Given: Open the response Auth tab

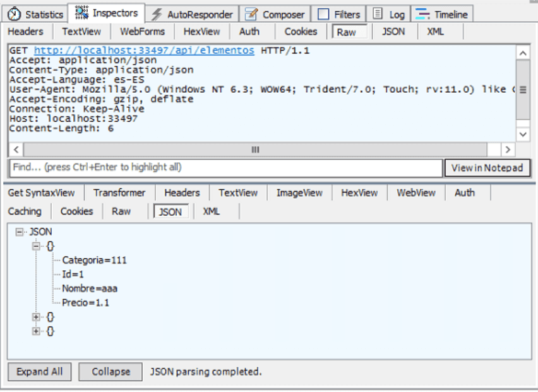Looking at the screenshot, I should [x=465, y=193].
